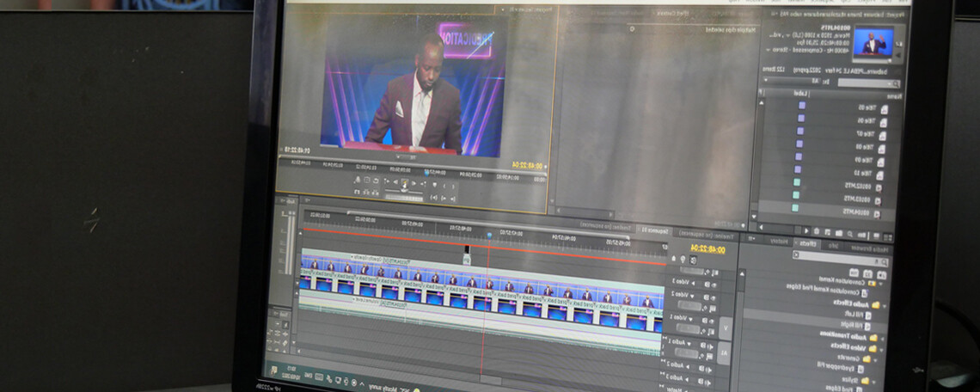Viewport: 980px width, 392px height.
Task: Collapse the Audio 1 track
Action: tap(689, 344)
